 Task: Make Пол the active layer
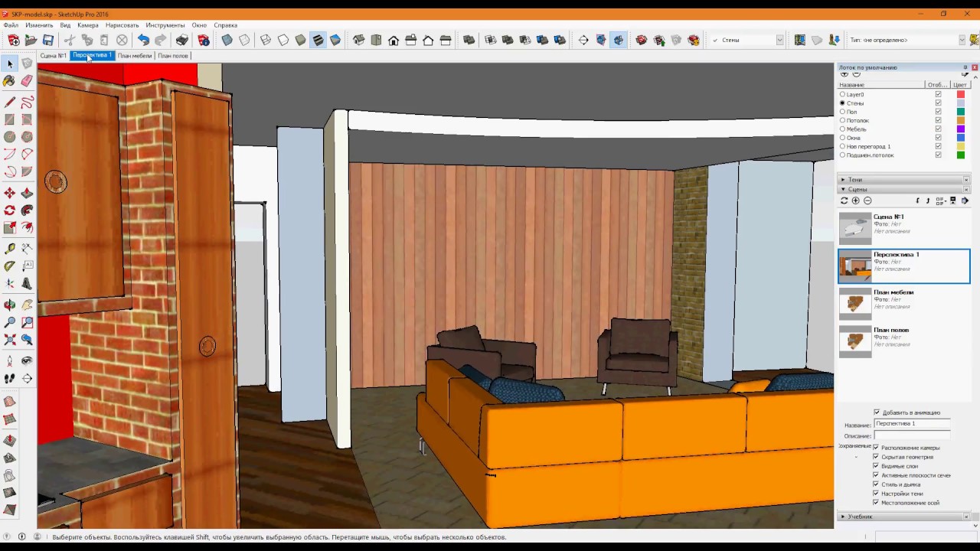[x=842, y=112]
